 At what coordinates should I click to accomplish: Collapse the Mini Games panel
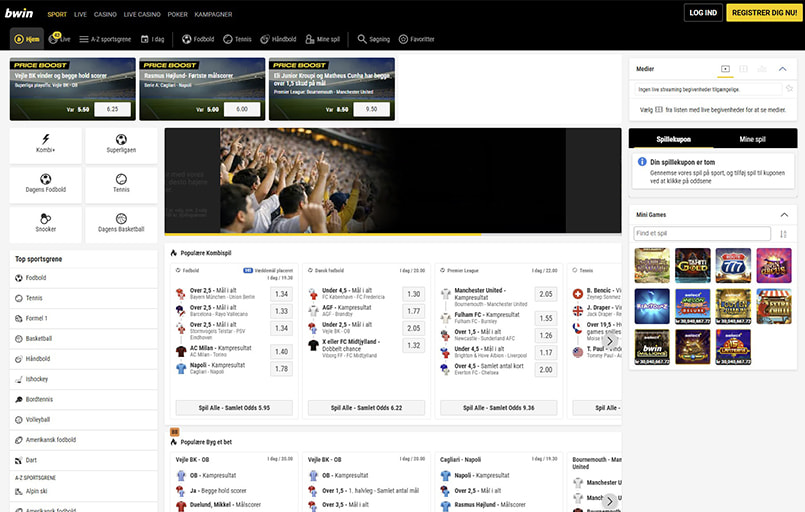[784, 215]
